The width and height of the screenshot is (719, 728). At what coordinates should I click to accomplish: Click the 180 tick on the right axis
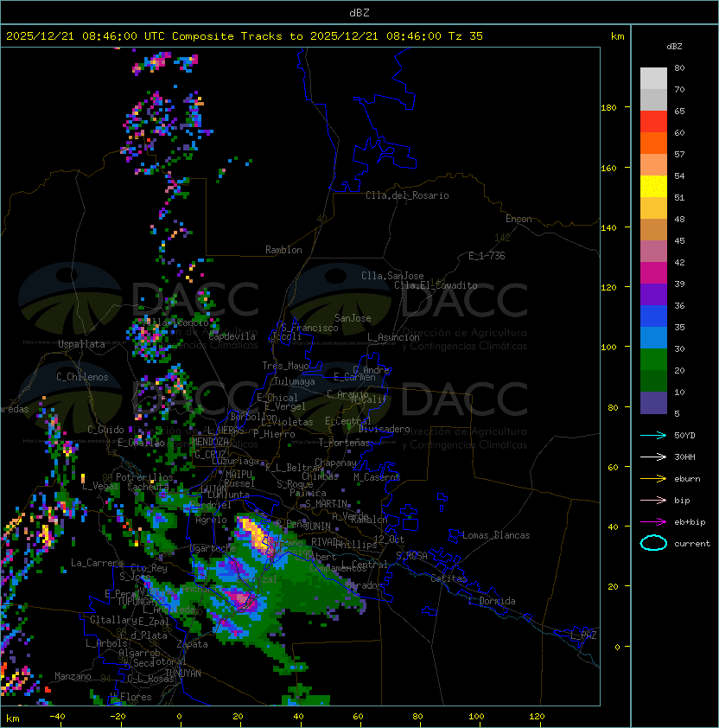608,108
